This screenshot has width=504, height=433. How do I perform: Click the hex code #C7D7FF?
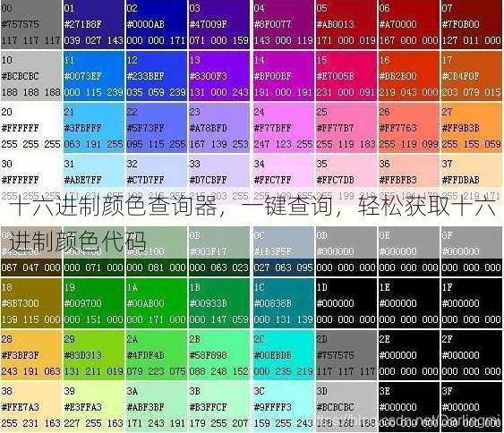pyautogui.click(x=146, y=180)
